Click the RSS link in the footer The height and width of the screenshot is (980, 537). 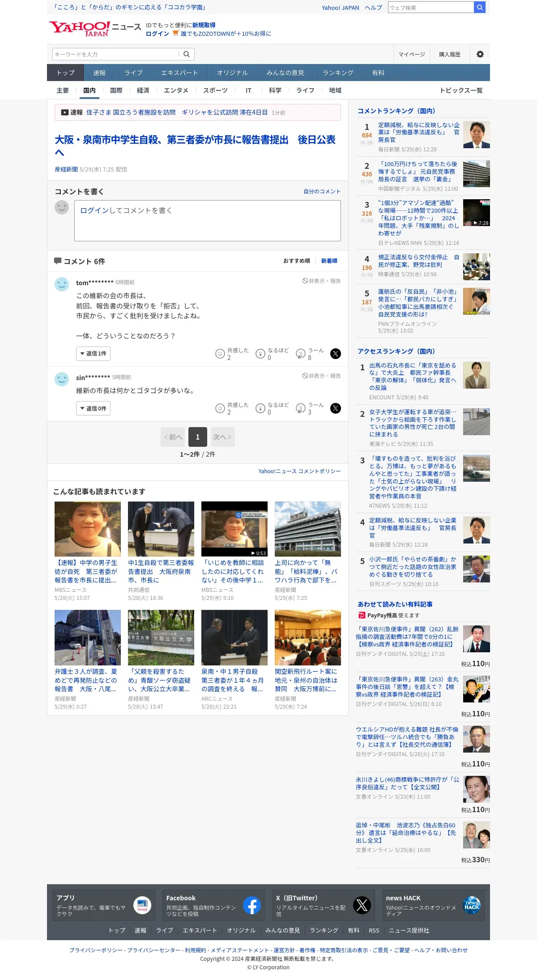374,930
